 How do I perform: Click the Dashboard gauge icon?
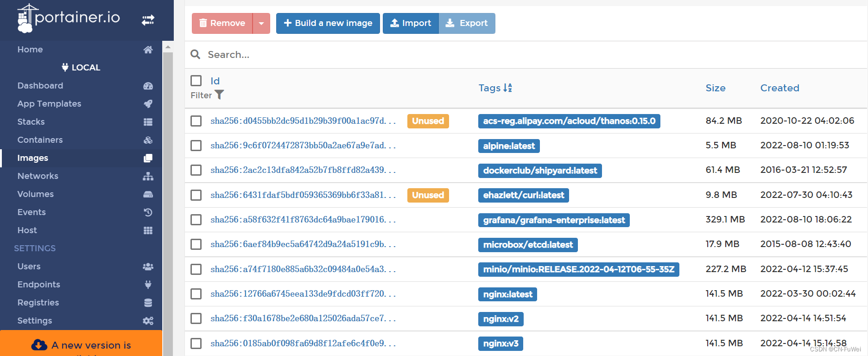(148, 86)
